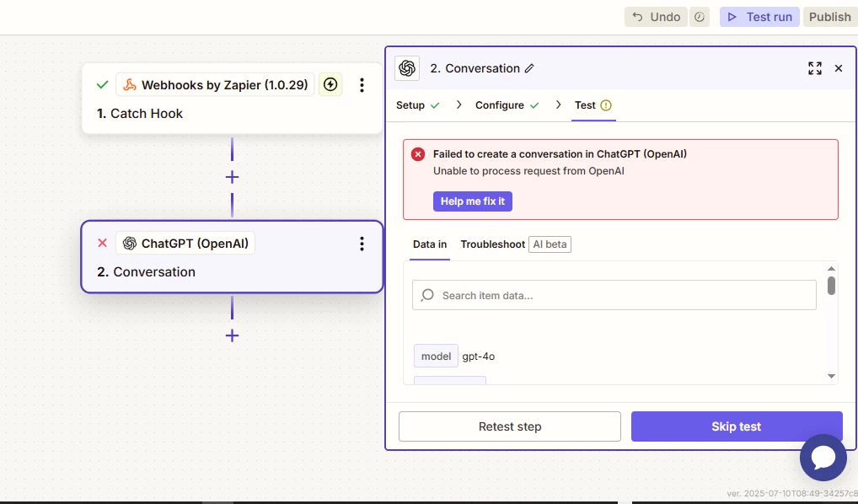Click the Retest step button
Screen dimensions: 858x504
coord(510,426)
